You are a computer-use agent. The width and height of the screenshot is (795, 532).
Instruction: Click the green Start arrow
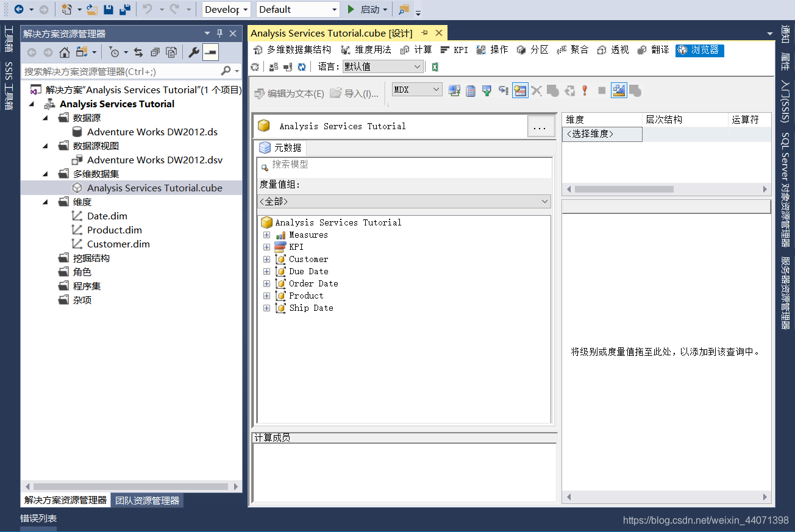coord(351,9)
